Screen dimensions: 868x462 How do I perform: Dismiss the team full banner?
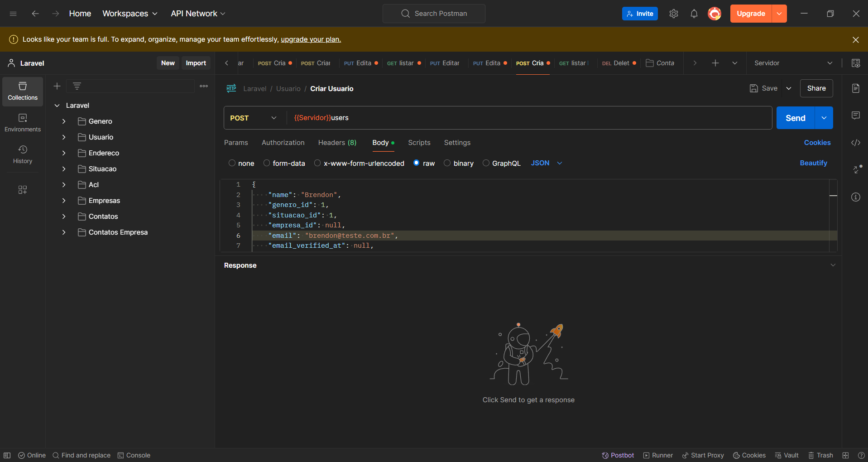856,39
